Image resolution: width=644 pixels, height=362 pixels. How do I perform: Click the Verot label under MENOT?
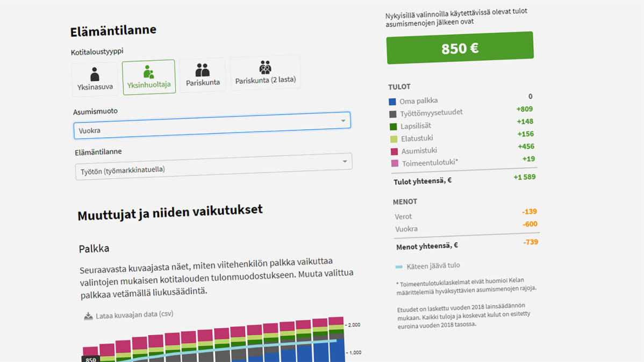point(403,216)
